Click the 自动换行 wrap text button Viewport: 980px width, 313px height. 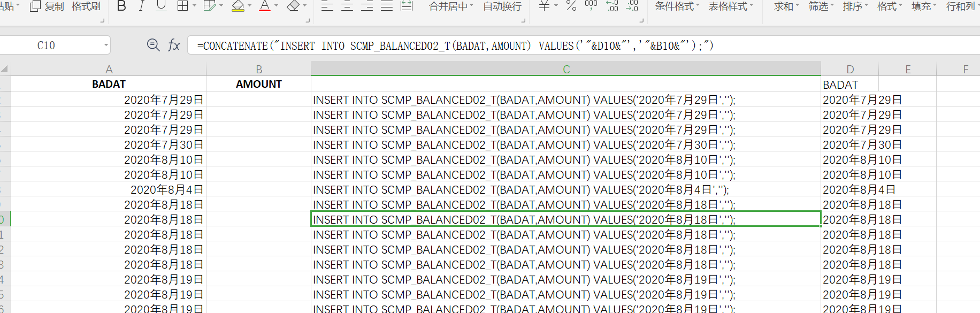502,6
